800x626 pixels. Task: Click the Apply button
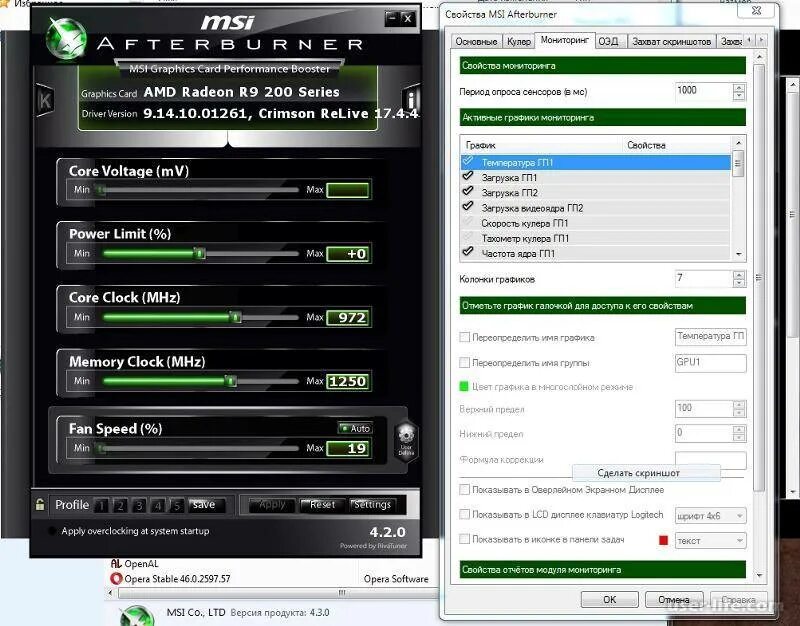click(272, 505)
